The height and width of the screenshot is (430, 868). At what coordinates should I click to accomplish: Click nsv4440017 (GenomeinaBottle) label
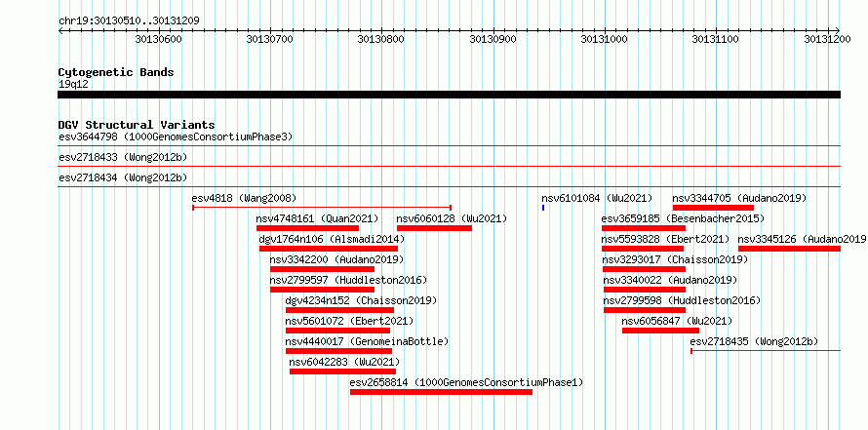367,341
